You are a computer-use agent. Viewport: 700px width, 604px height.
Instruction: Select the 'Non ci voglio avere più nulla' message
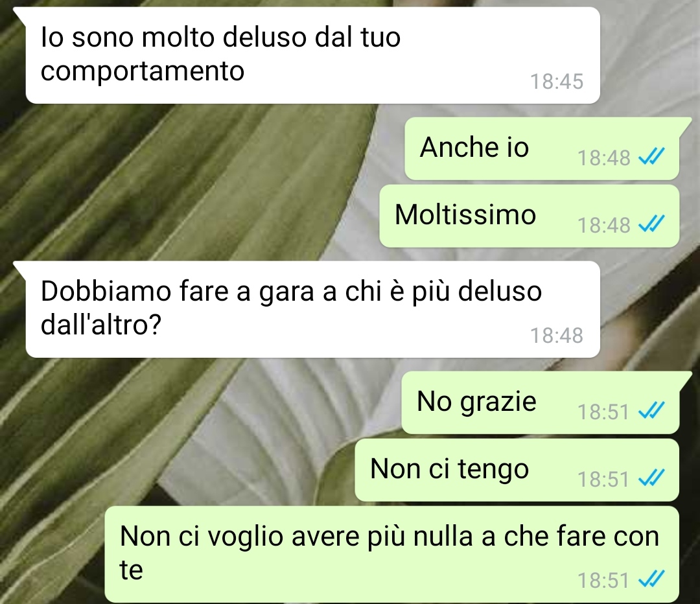[392, 554]
